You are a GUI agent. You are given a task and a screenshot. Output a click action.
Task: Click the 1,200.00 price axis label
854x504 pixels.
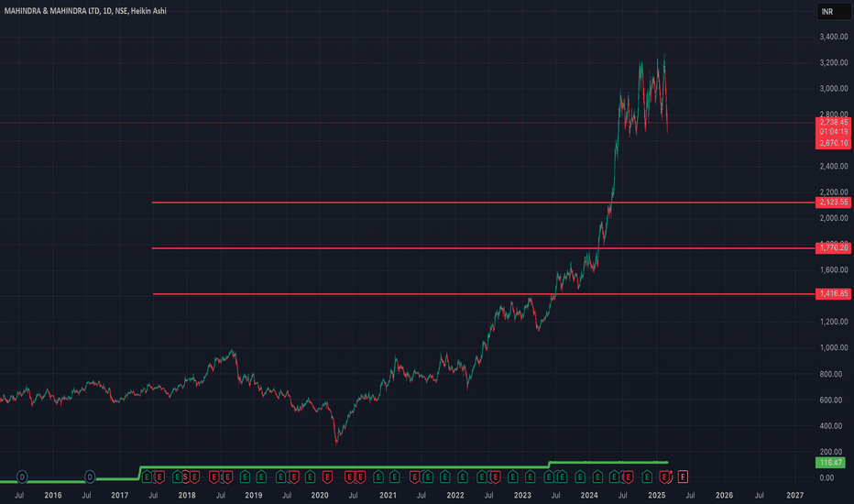(833, 322)
